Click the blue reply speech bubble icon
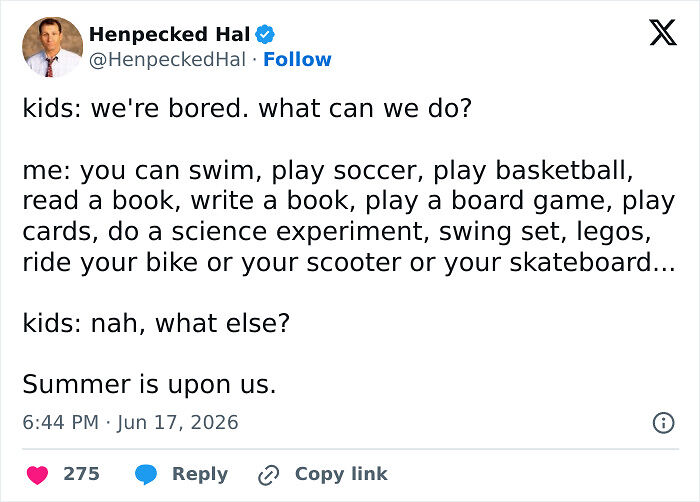The height and width of the screenshot is (502, 700). tap(146, 474)
